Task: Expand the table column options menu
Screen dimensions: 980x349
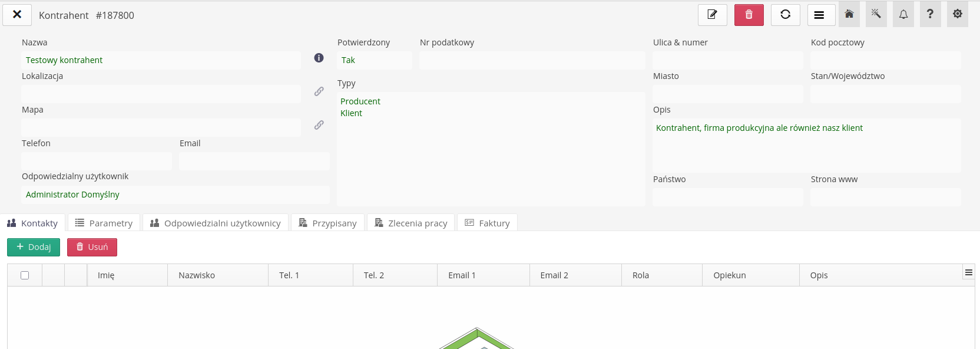Action: point(968,272)
